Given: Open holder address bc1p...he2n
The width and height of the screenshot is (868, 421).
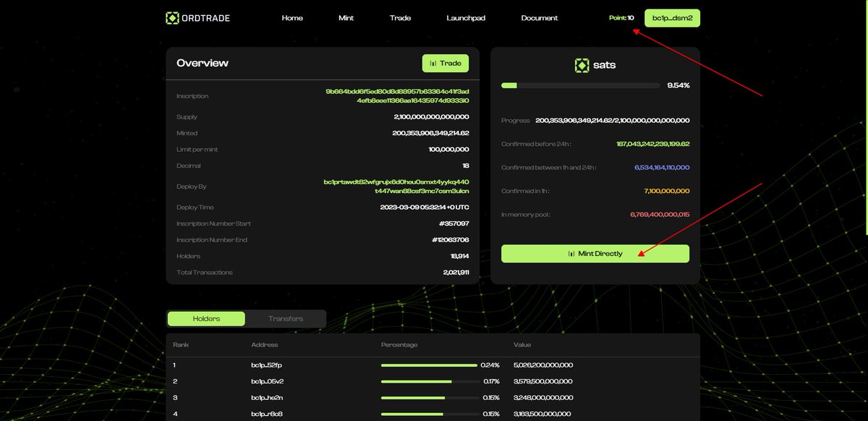Looking at the screenshot, I should 267,398.
